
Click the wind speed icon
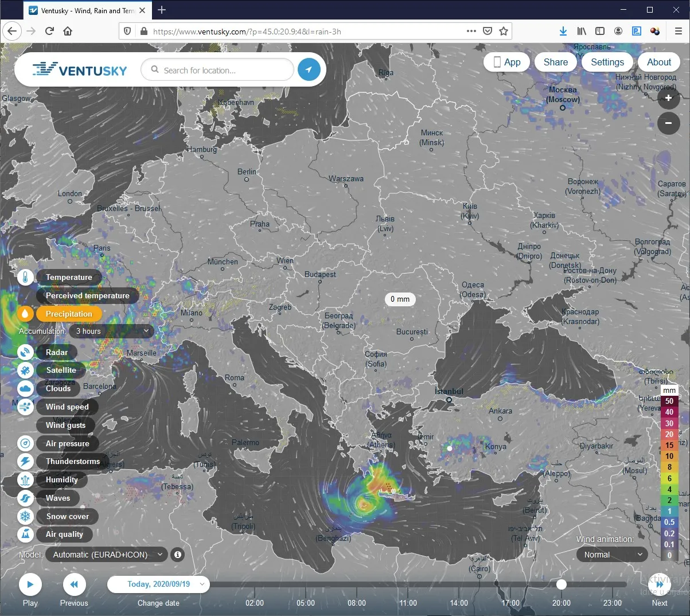click(x=25, y=407)
